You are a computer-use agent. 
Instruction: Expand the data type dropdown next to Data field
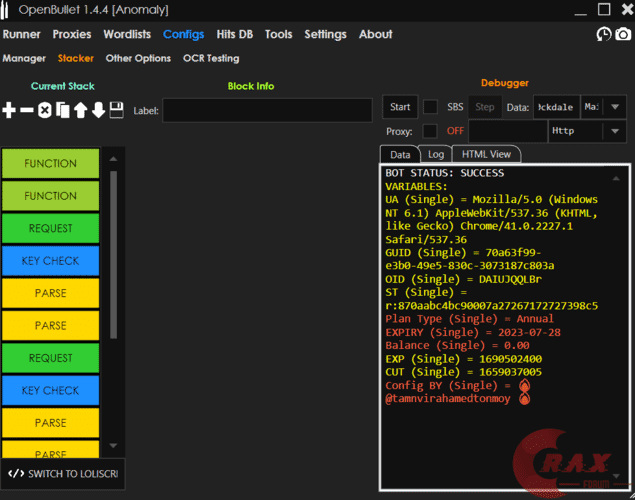[603, 107]
